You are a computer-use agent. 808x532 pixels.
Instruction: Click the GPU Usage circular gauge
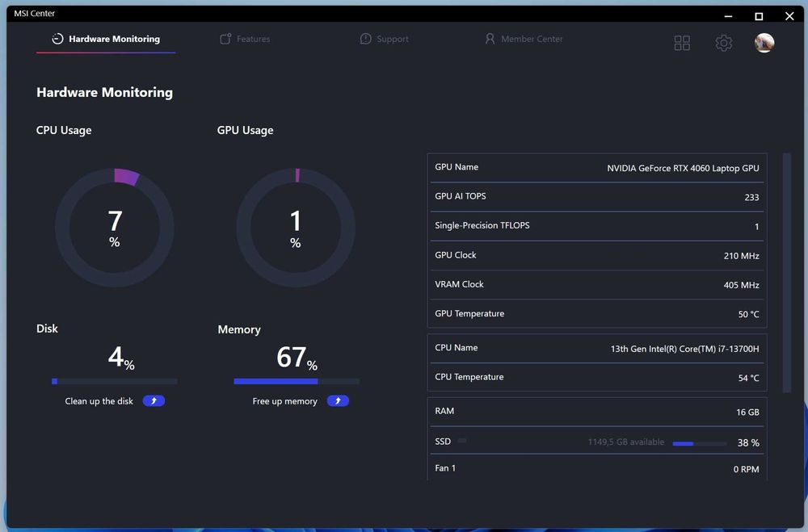click(x=295, y=227)
